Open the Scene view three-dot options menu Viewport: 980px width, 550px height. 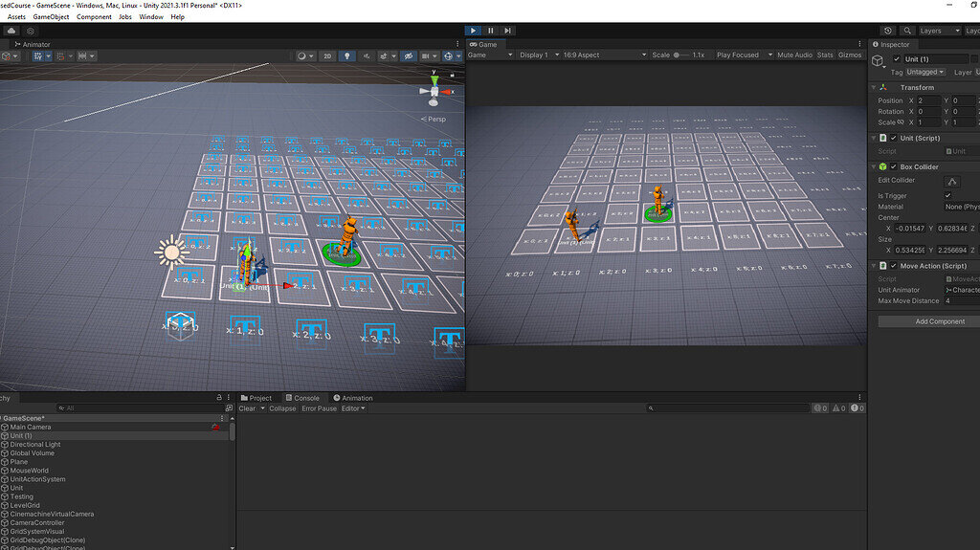pos(457,44)
